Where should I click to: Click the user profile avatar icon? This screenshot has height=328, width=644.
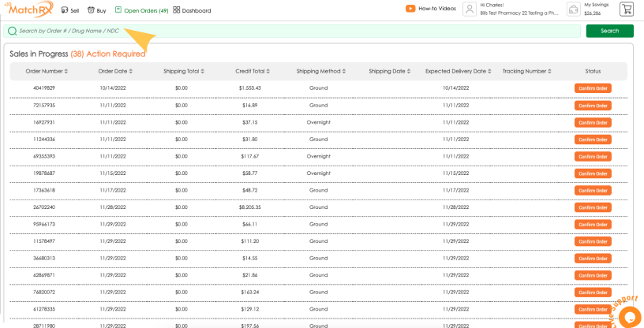[x=470, y=9]
